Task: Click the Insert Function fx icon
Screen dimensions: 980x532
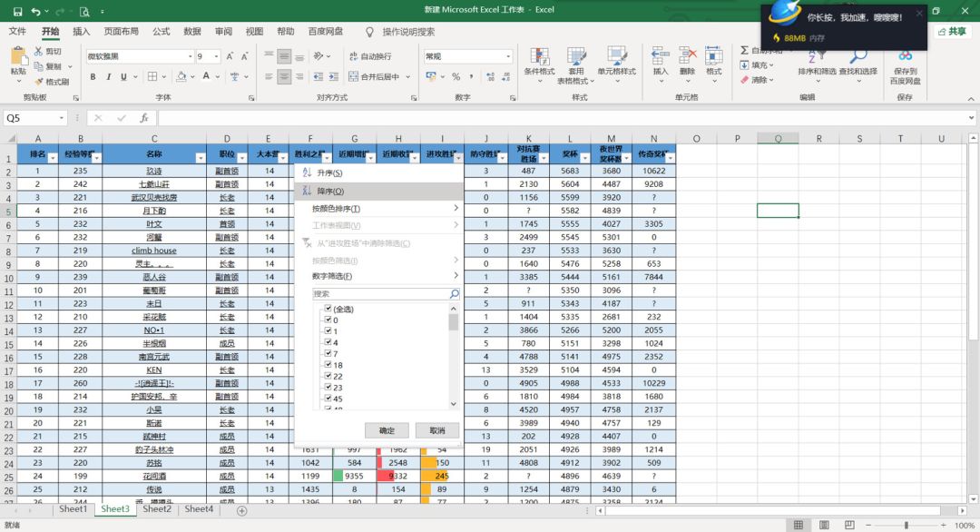Action: (x=143, y=118)
